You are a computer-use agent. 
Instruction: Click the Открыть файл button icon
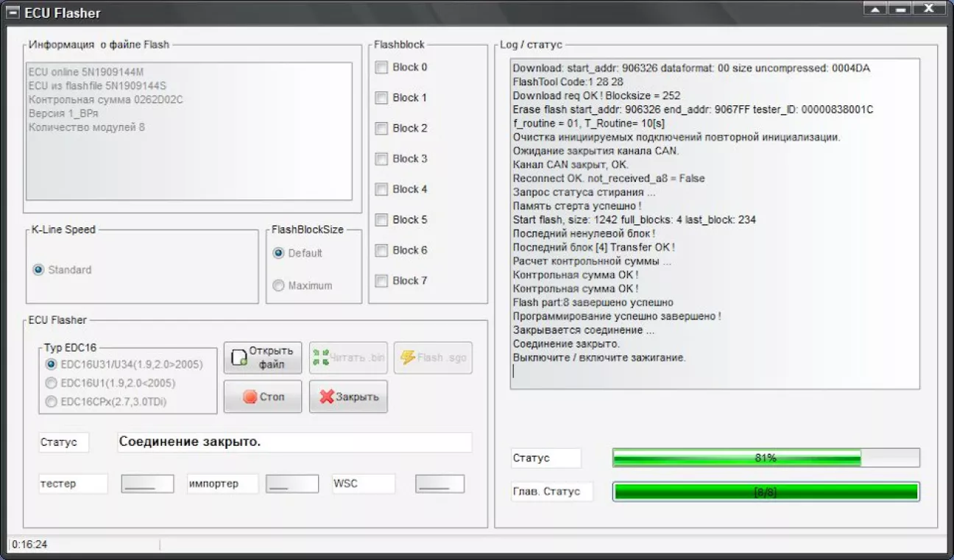pos(239,358)
